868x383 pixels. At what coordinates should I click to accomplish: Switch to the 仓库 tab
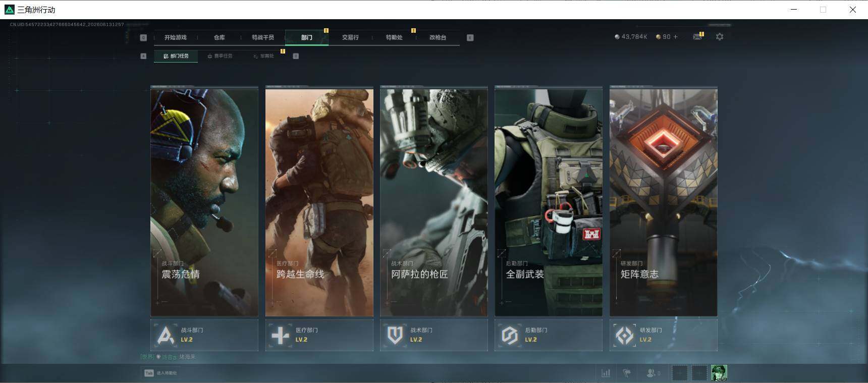pyautogui.click(x=219, y=37)
